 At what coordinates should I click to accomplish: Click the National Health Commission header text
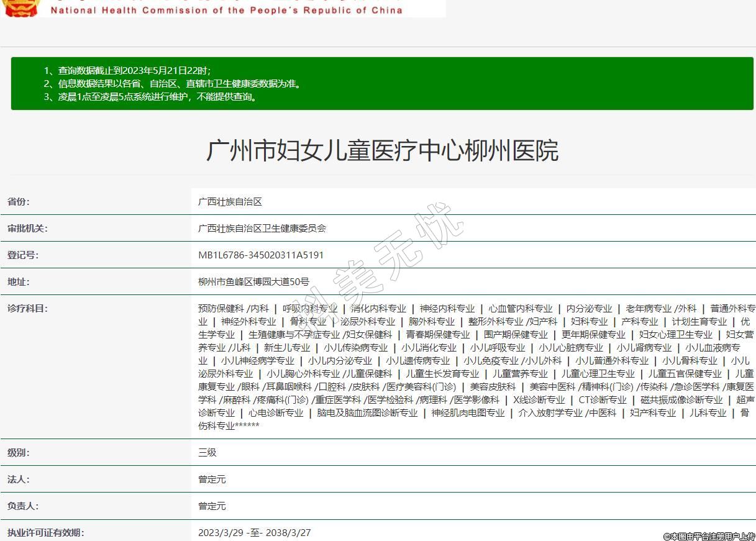point(226,10)
